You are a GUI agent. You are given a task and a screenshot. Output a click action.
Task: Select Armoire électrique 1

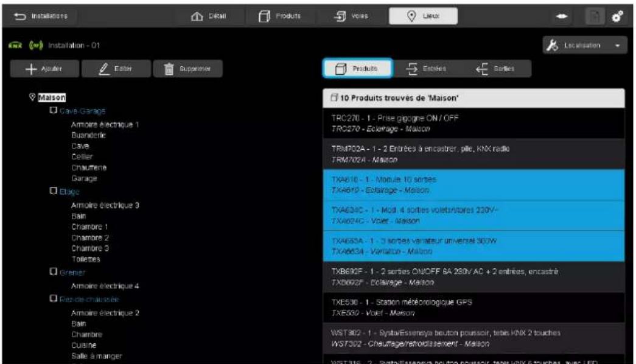[105, 125]
